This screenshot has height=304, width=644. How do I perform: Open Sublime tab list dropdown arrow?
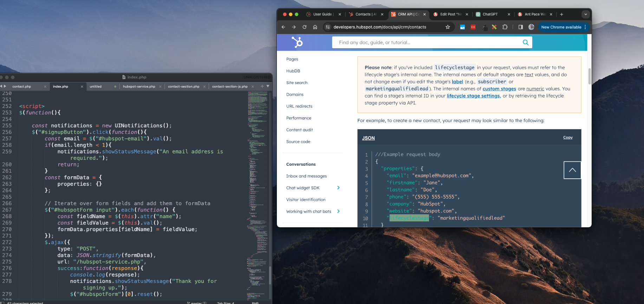[x=268, y=86]
